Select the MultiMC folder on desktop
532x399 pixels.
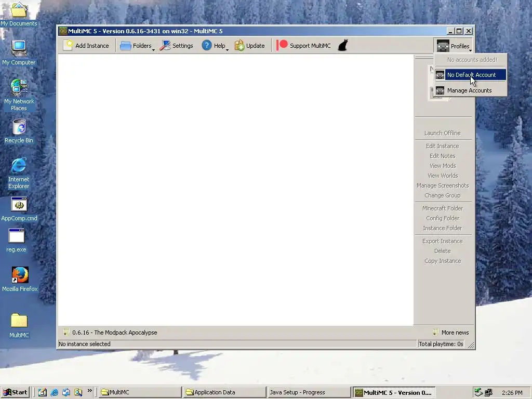click(19, 326)
